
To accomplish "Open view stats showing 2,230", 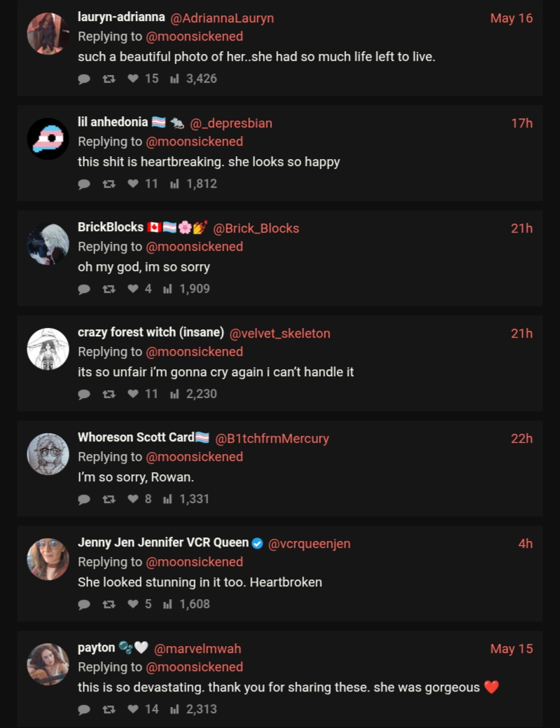I will click(x=193, y=394).
